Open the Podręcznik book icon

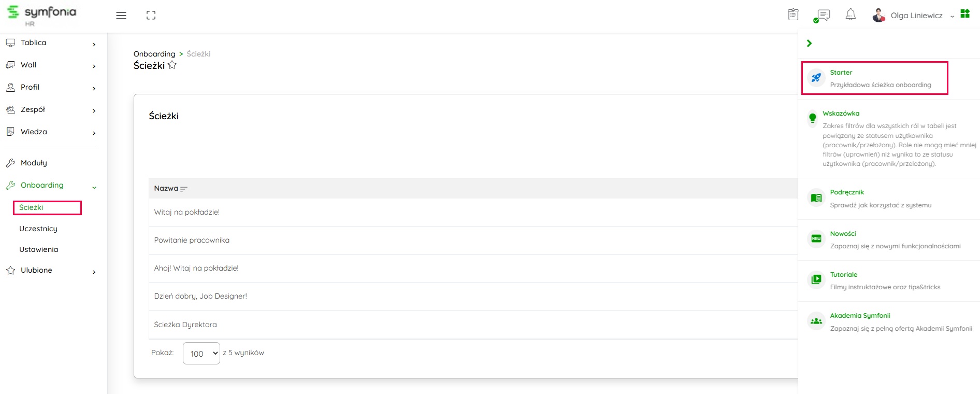816,198
